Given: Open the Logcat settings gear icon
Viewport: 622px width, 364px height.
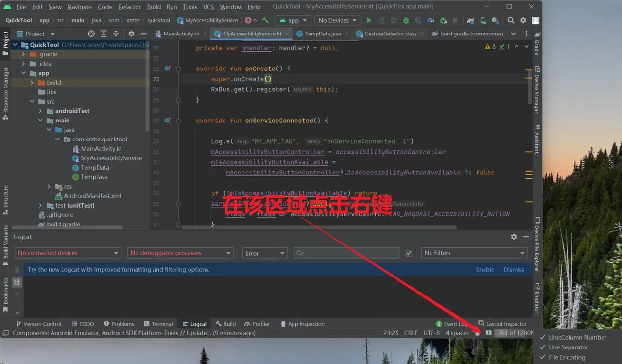Looking at the screenshot, I should 514,237.
